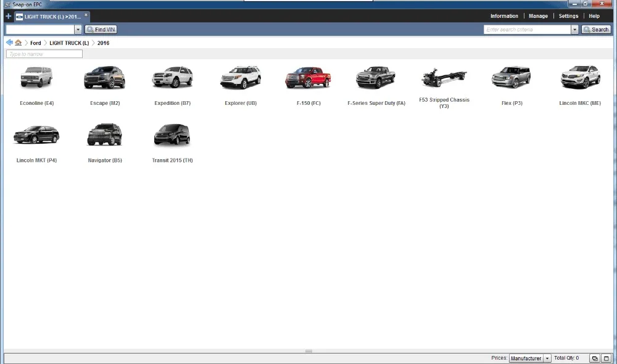
Task: Select the Expedition (B7) vehicle image
Action: pos(172,77)
